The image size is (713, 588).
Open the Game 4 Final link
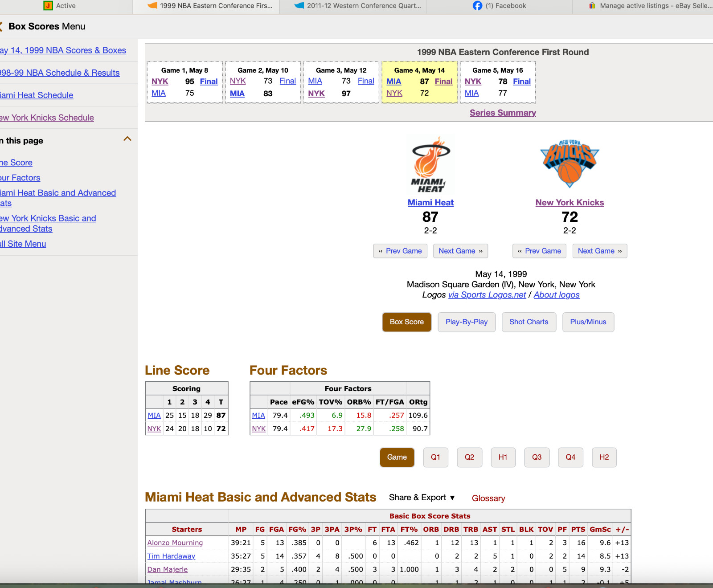click(443, 82)
